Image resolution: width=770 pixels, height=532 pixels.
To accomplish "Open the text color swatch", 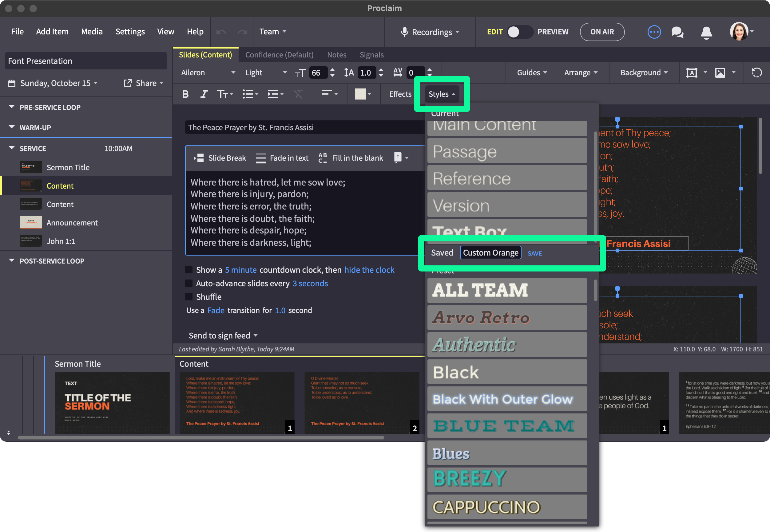I will [x=360, y=94].
